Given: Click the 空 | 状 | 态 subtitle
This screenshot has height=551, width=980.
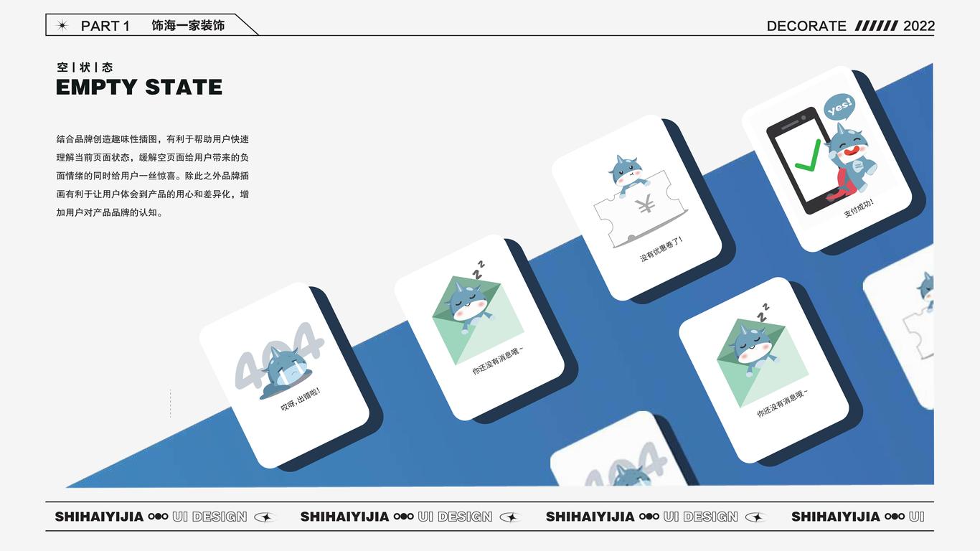Looking at the screenshot, I should coord(85,67).
